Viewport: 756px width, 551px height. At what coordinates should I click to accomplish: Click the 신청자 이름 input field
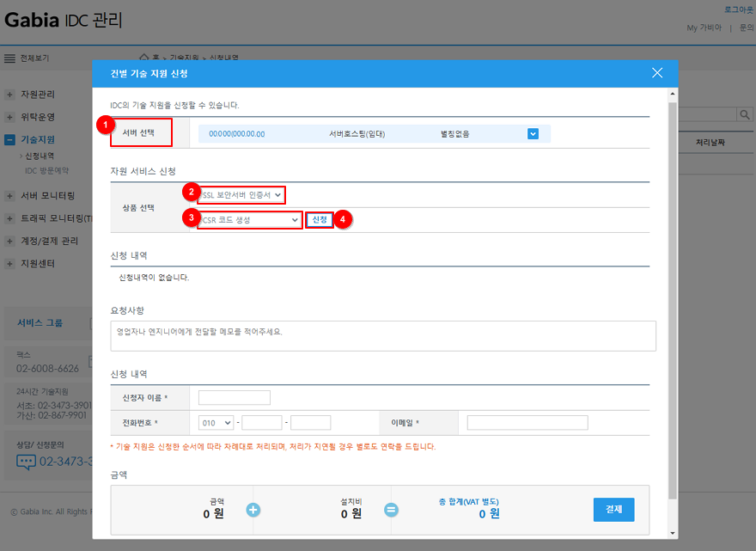tap(235, 398)
